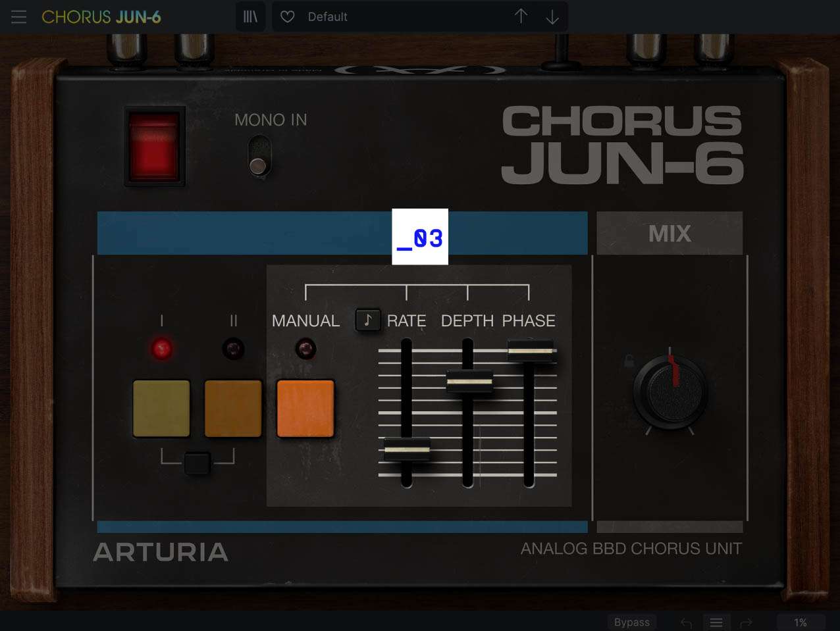Mark the Default preset as favorite
Image resolution: width=840 pixels, height=631 pixels.
tap(287, 16)
